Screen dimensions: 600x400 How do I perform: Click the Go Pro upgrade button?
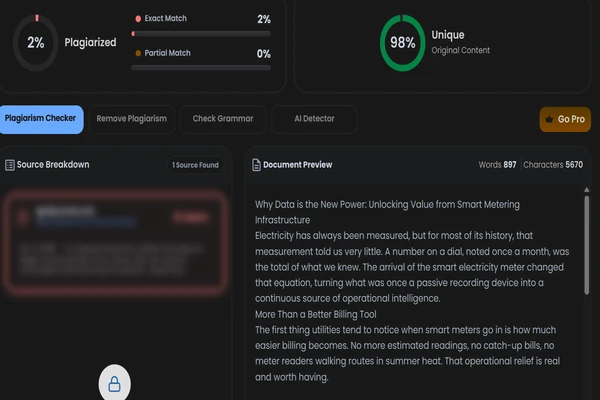tap(565, 119)
